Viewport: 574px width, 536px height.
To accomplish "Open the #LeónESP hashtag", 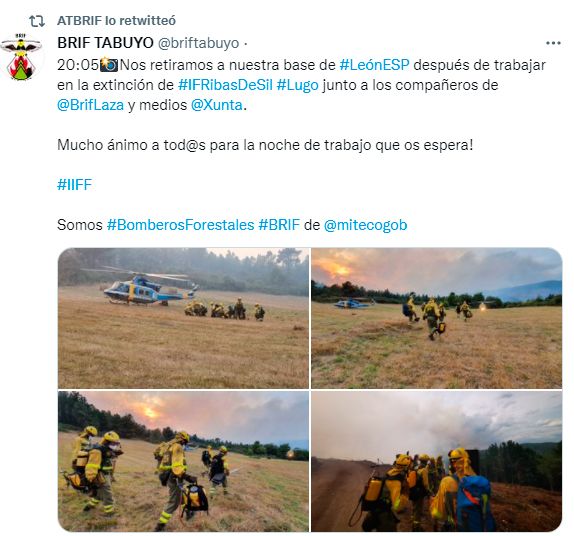I will 374,65.
